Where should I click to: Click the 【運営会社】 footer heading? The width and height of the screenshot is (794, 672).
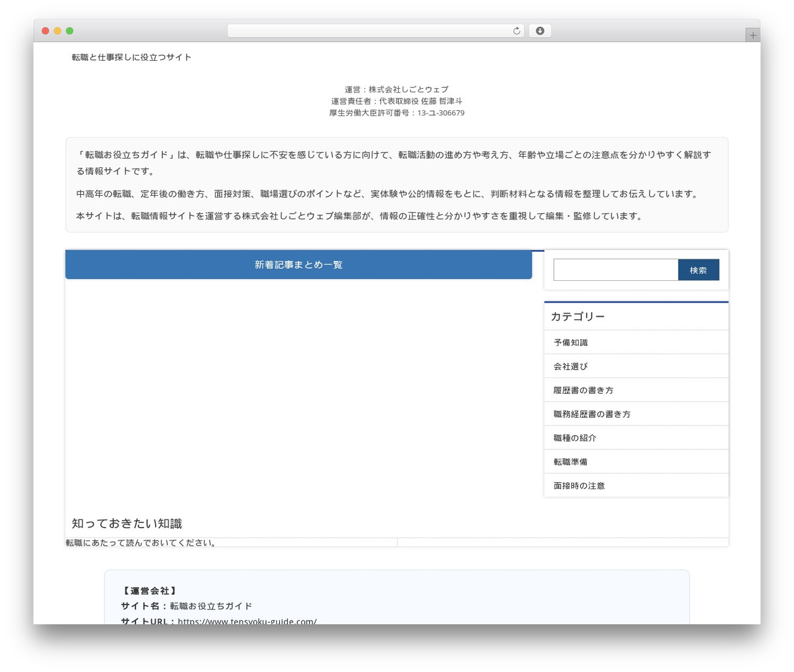pos(149,591)
